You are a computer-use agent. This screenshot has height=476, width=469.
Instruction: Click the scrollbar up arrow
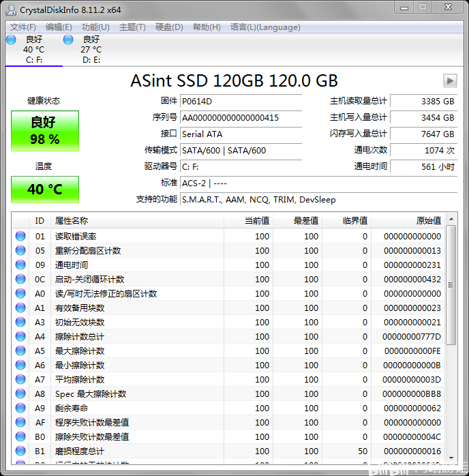[x=451, y=219]
